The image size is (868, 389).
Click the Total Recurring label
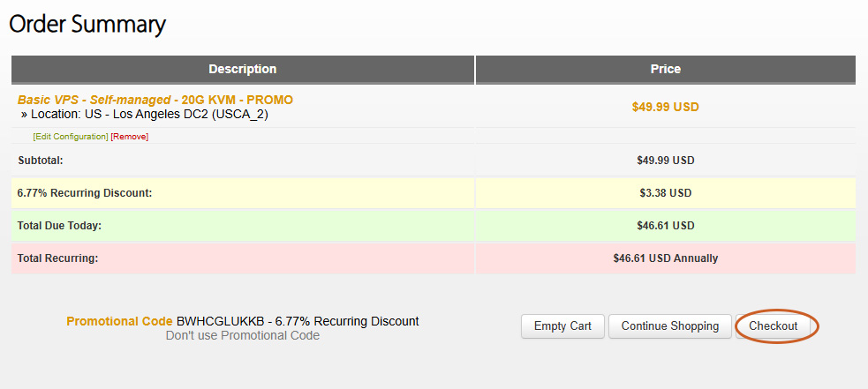pos(57,258)
